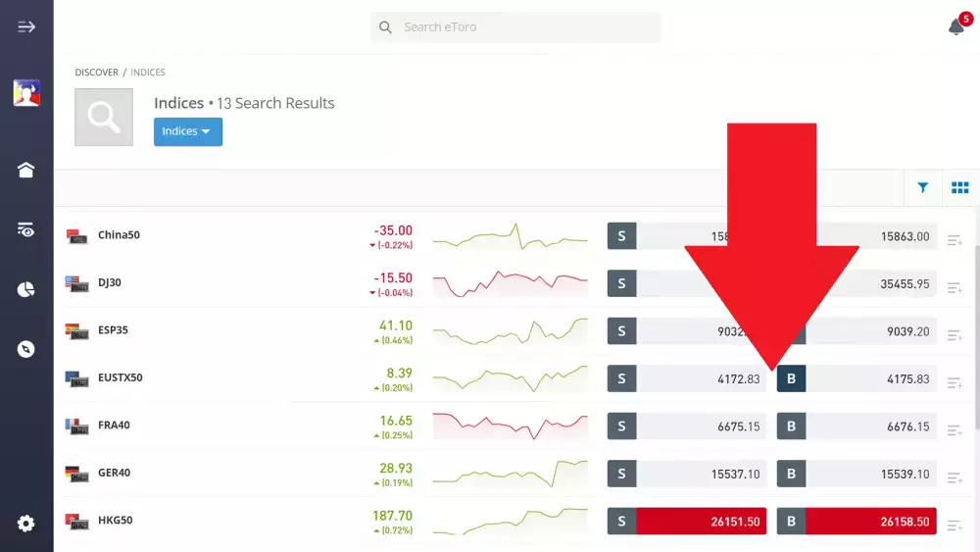Screen dimensions: 980x552
Task: Add EUSTX50 to watchlist icon
Action: click(955, 382)
